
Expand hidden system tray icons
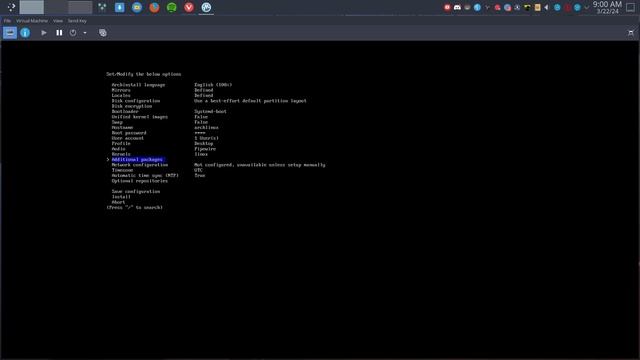587,7
